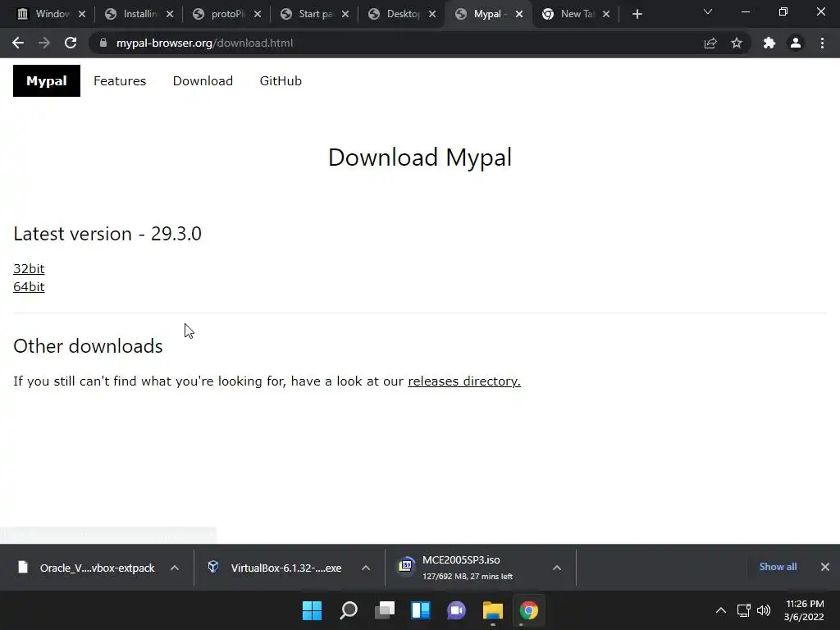Show hidden system tray icons
Viewport: 840px width, 630px height.
[x=721, y=610]
